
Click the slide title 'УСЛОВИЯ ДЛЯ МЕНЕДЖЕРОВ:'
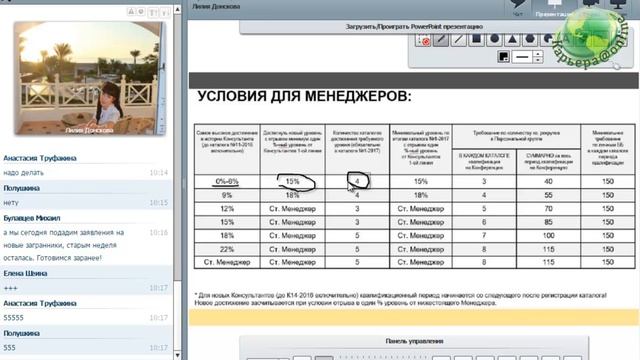tap(304, 97)
